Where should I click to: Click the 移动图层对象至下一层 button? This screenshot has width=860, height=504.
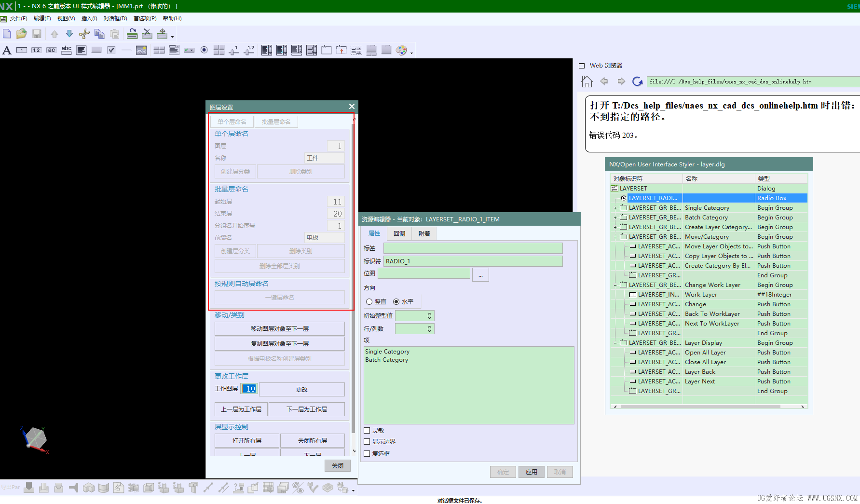(x=280, y=329)
